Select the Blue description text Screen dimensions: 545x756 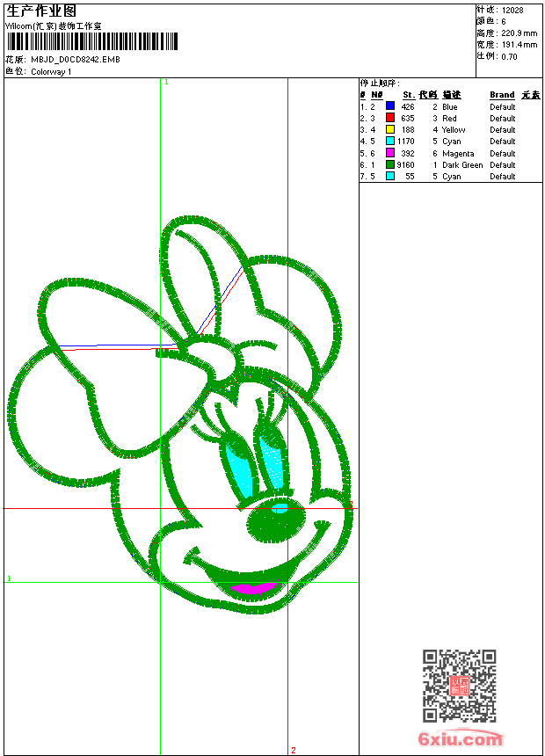pos(449,107)
